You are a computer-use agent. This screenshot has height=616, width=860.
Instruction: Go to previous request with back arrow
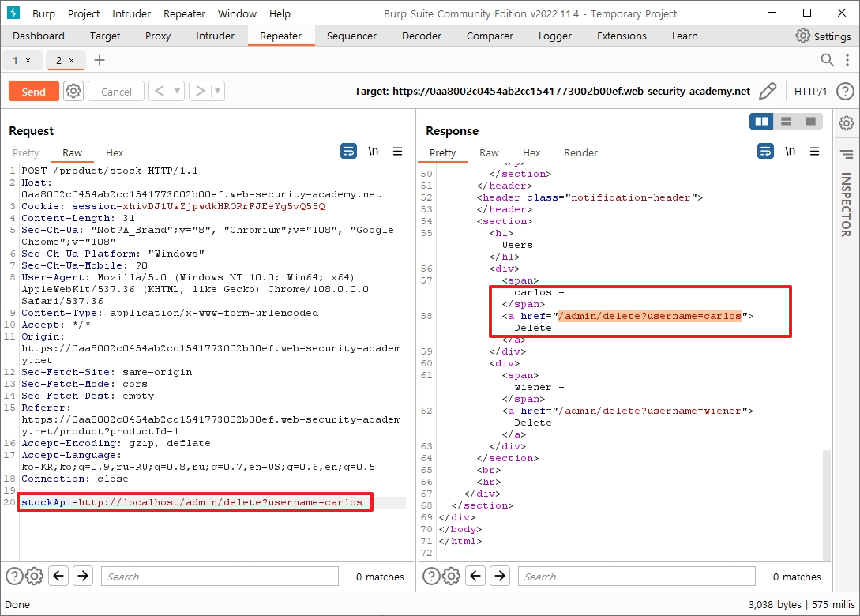pos(159,91)
